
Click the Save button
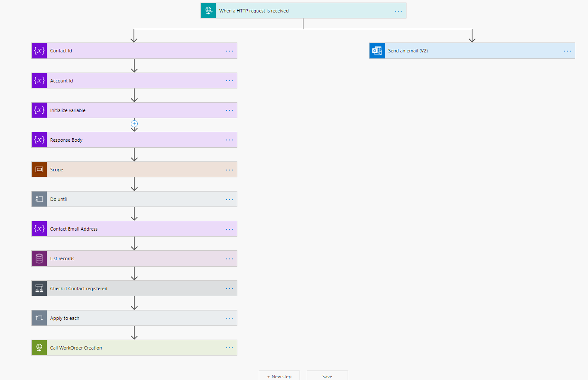point(327,376)
